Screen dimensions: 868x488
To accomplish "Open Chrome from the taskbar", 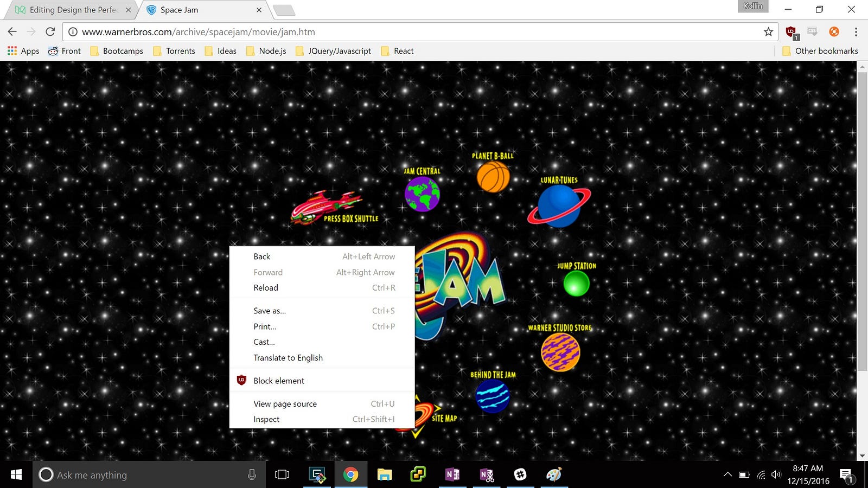I will (350, 475).
